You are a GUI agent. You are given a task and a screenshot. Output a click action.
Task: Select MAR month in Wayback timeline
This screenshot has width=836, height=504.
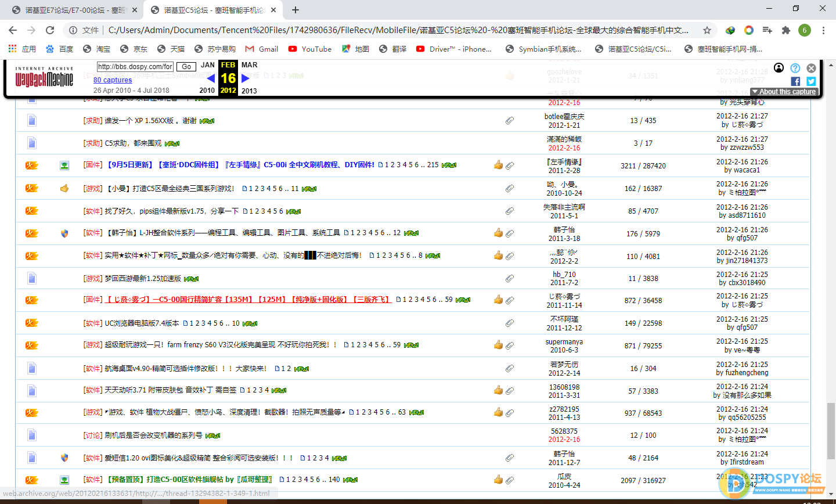pyautogui.click(x=250, y=65)
